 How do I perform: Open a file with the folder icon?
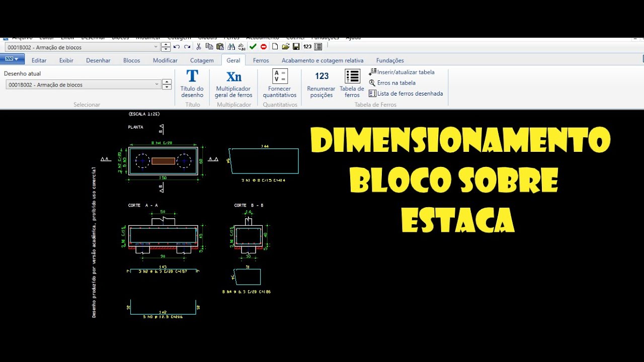click(285, 47)
